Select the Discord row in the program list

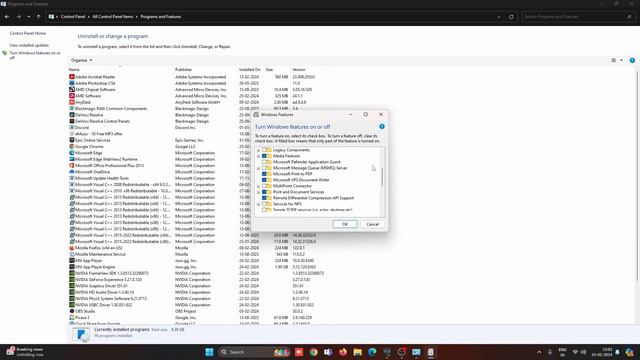pyautogui.click(x=200, y=127)
